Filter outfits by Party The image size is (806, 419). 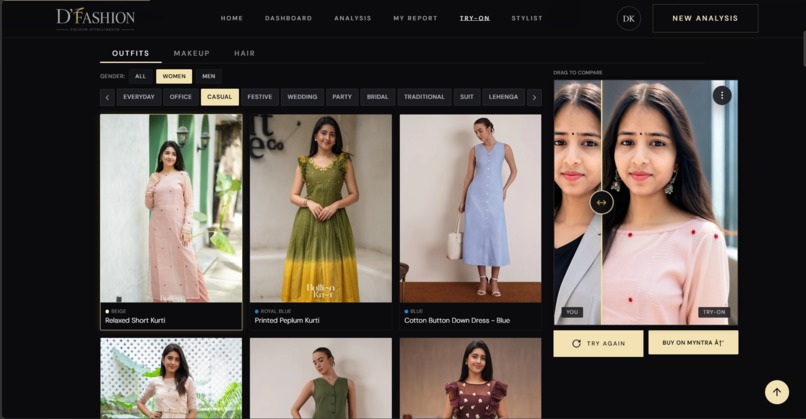pyautogui.click(x=342, y=97)
